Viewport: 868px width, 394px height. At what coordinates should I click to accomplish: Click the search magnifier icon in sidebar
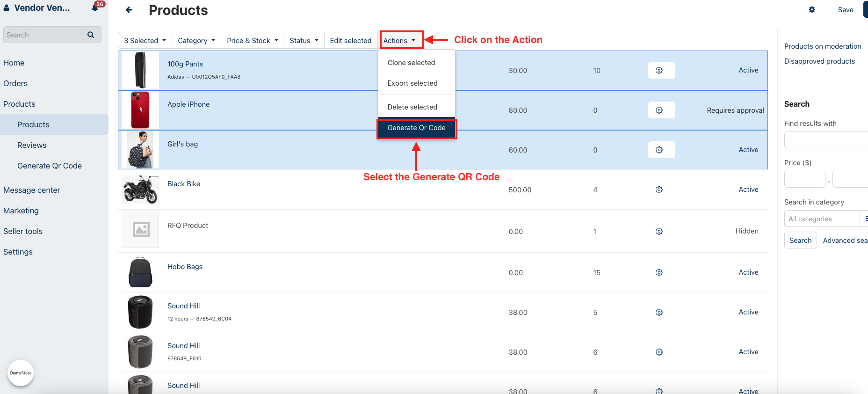[x=91, y=35]
